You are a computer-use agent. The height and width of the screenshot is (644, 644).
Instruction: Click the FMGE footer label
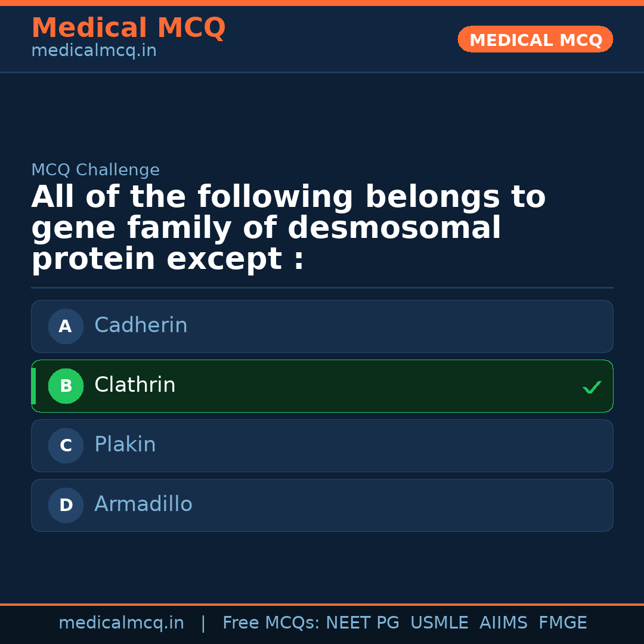click(562, 622)
